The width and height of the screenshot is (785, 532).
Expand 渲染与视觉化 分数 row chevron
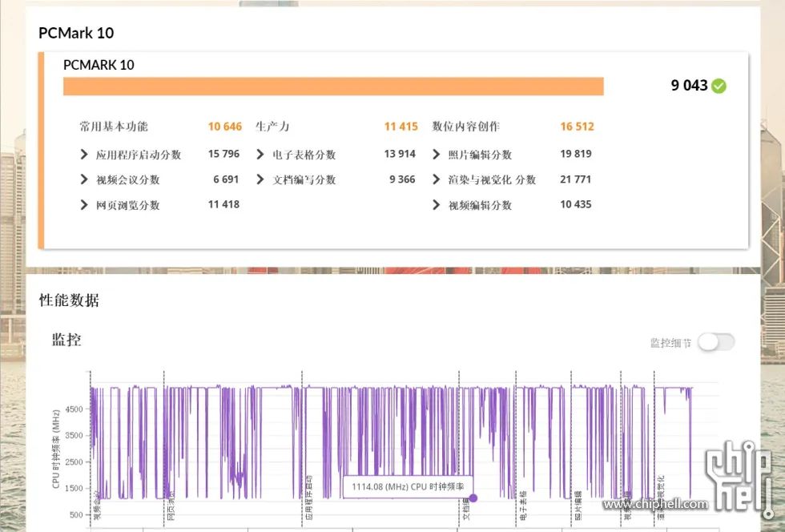436,179
